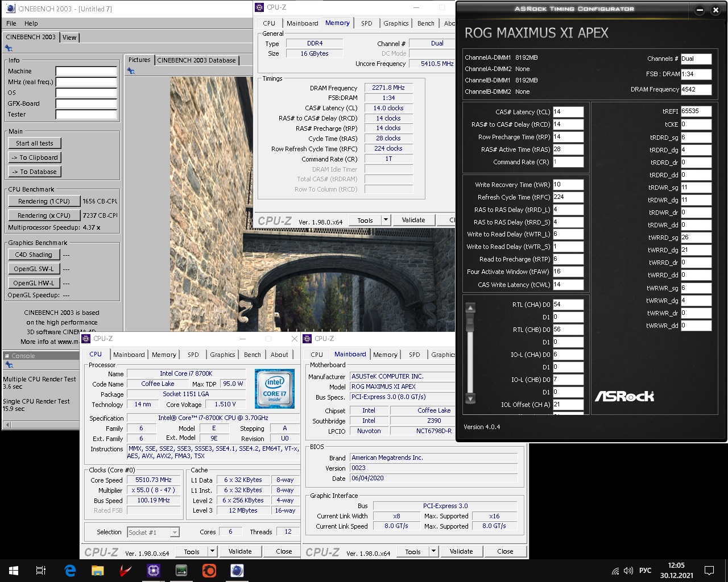Open the Help menu in Cinebench
728x582 pixels.
pos(31,23)
